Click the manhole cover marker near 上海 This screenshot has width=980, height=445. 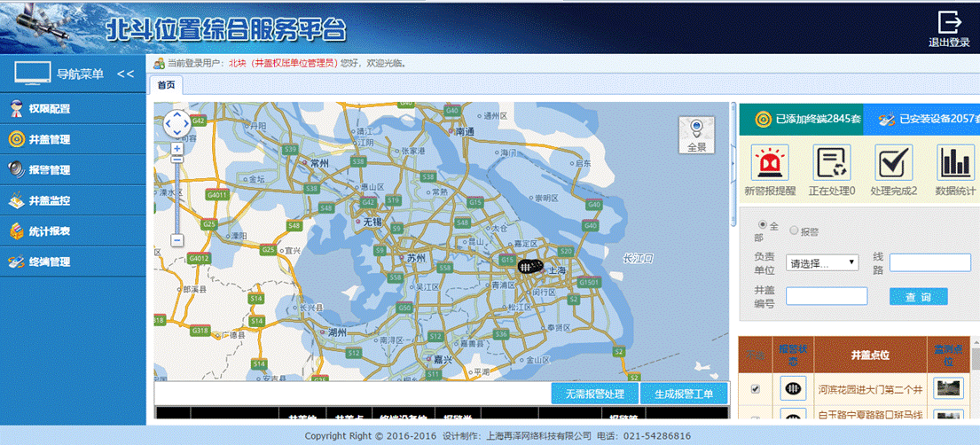coord(529,266)
